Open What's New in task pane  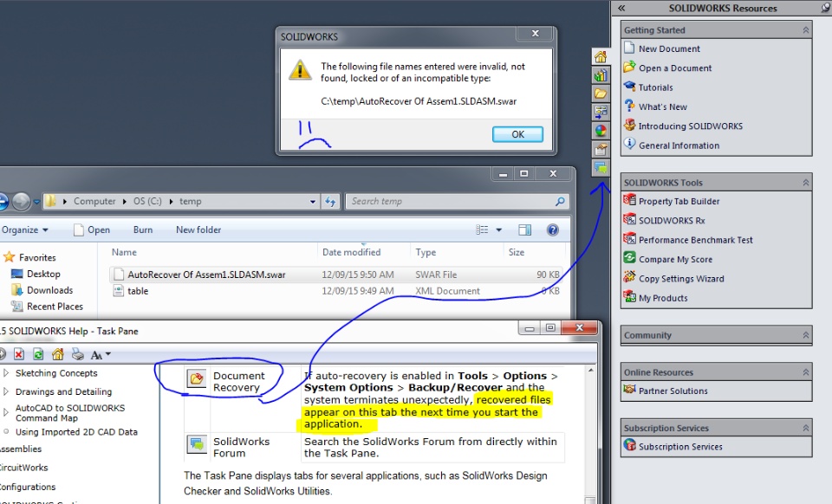click(663, 107)
